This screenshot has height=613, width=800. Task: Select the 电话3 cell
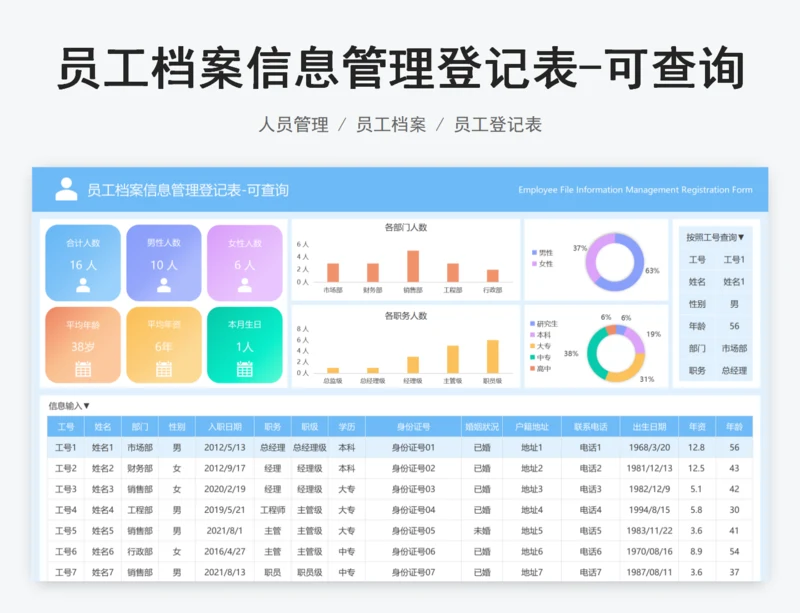tap(590, 489)
